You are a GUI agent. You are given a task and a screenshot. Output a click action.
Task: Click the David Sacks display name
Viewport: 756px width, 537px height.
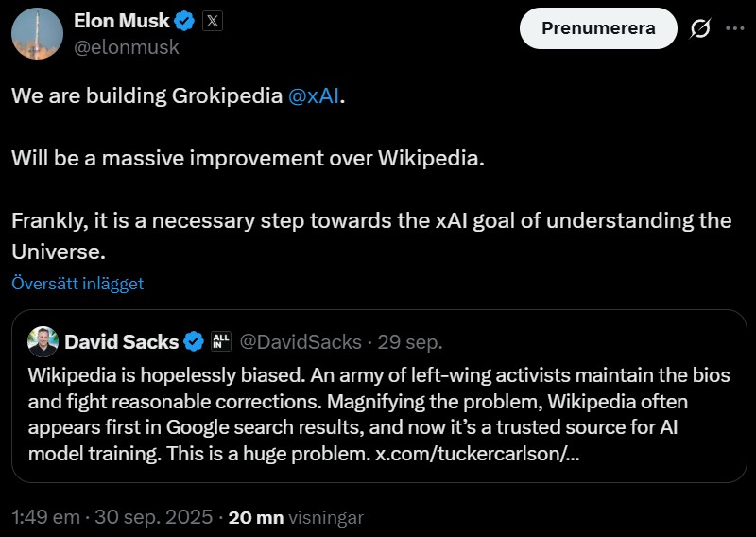click(122, 340)
